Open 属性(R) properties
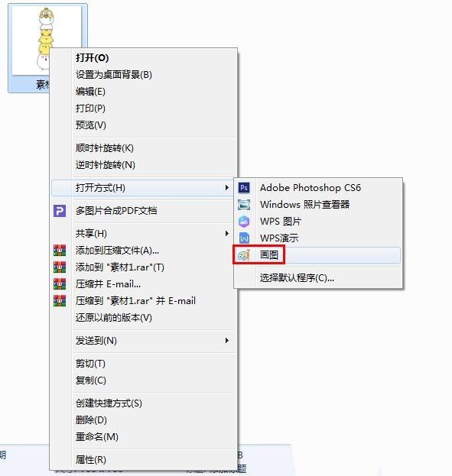Screen dimensions: 452x476 (x=143, y=460)
